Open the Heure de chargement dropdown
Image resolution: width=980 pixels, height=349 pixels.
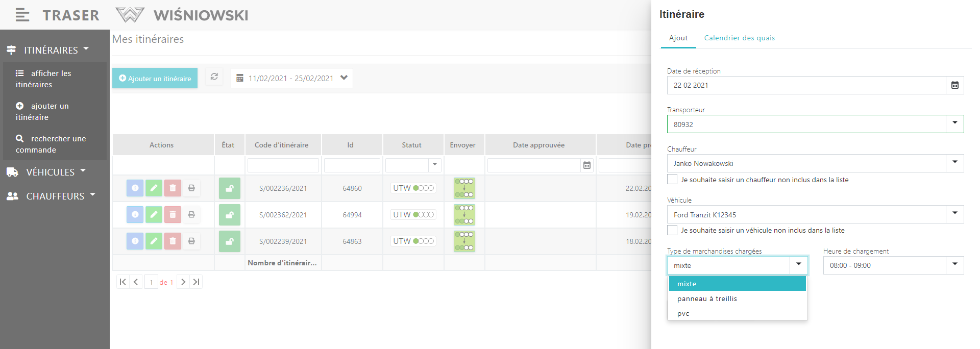pos(954,265)
